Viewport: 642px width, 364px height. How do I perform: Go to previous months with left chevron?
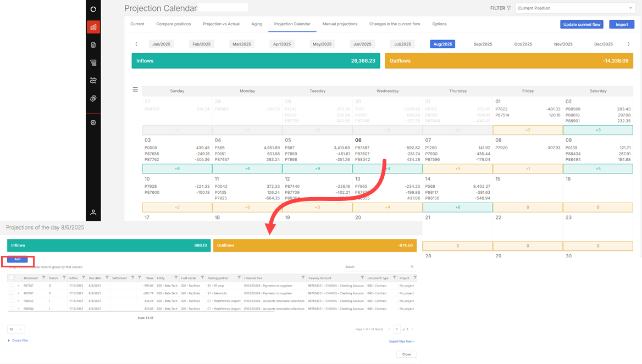[136, 44]
